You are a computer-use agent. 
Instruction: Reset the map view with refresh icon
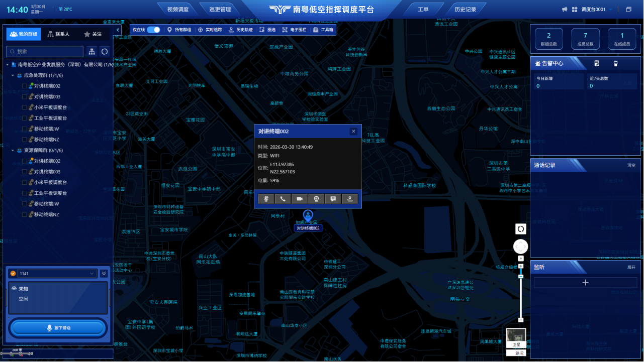(x=521, y=229)
